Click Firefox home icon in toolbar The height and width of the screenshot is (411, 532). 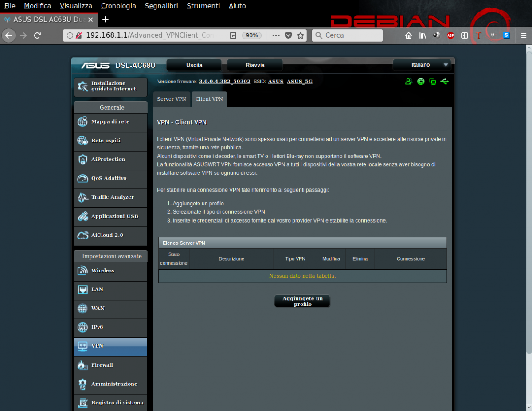[x=409, y=35]
